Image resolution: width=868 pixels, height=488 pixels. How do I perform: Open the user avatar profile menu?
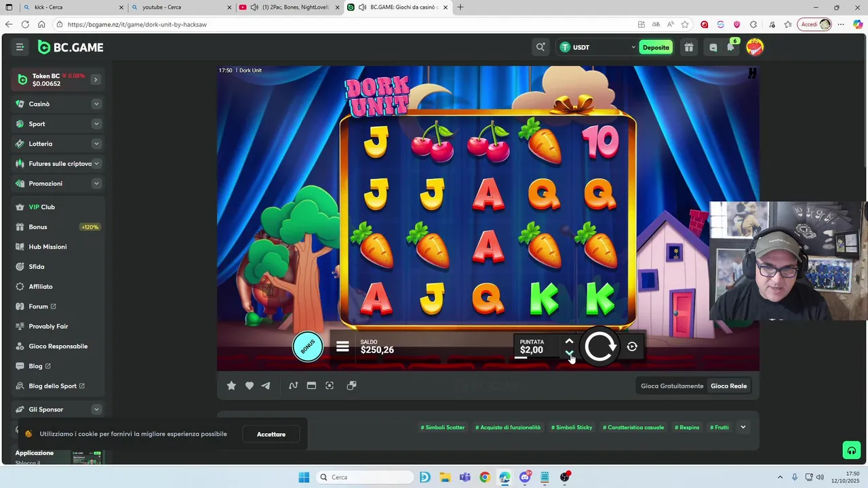(x=755, y=47)
